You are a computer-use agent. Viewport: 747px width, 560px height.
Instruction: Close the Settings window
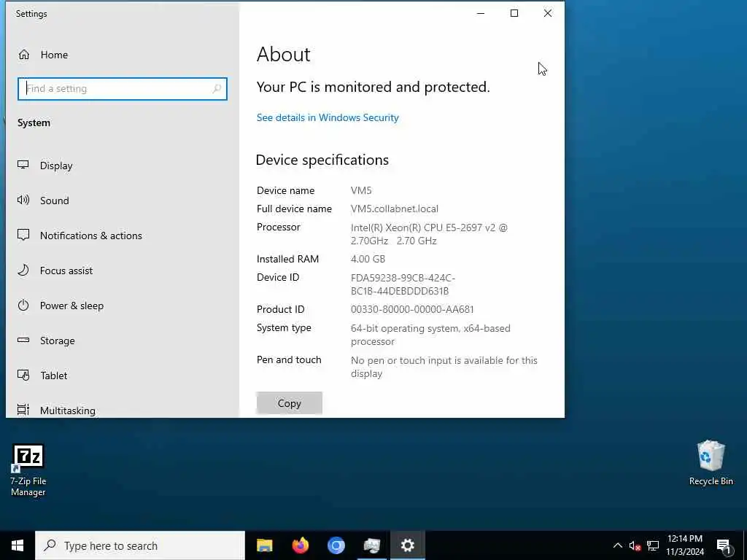[x=548, y=13]
